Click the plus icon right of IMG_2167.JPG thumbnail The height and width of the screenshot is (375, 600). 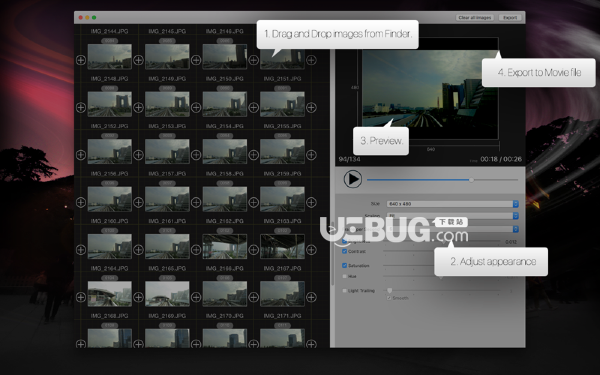click(311, 297)
